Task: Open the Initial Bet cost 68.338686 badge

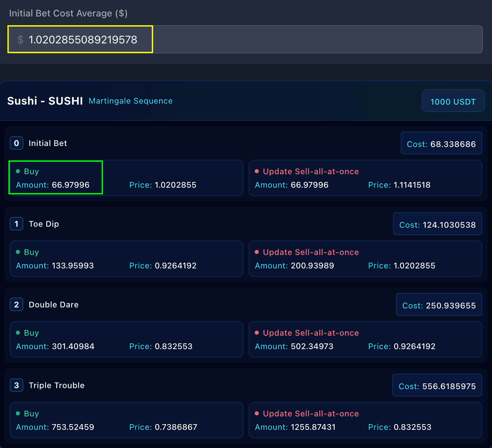Action: tap(441, 144)
